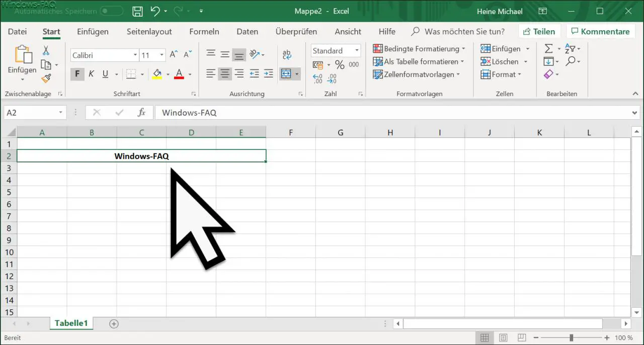Open Ribbon Display Options in title bar
Screen dimensions: 644x345
point(542,11)
